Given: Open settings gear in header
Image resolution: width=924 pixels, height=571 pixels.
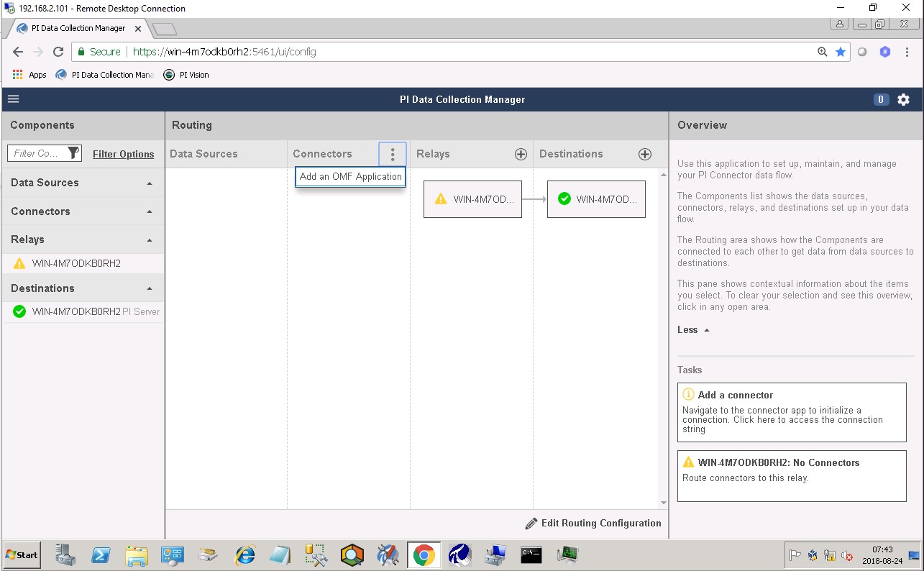Looking at the screenshot, I should pyautogui.click(x=903, y=100).
